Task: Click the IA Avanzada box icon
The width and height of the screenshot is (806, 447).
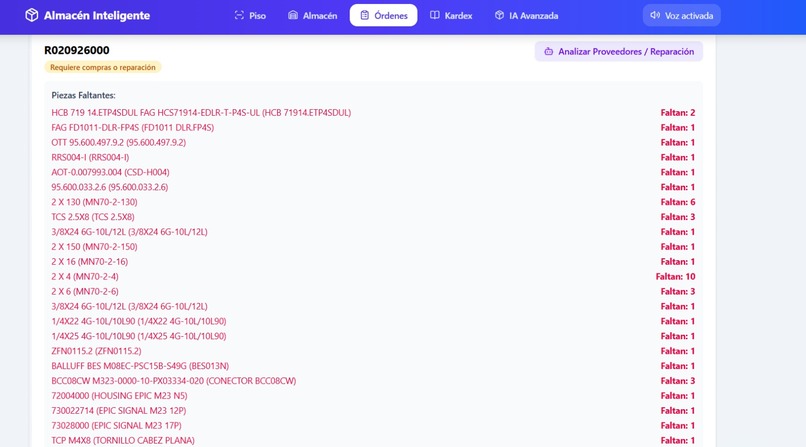Action: (x=499, y=15)
